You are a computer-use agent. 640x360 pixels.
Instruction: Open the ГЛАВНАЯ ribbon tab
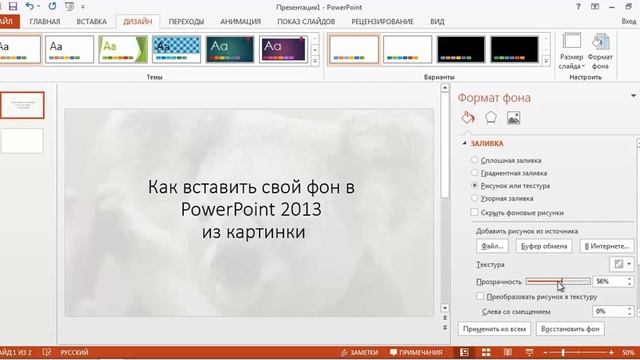[x=45, y=22]
